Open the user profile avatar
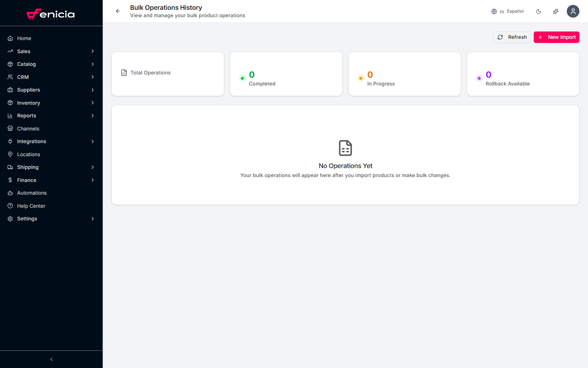The image size is (588, 368). pos(573,11)
